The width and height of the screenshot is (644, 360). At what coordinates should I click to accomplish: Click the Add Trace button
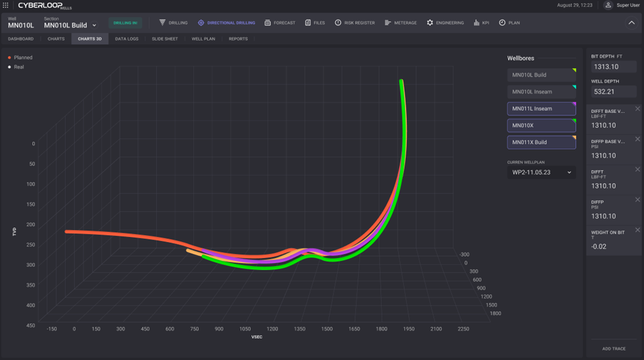(x=614, y=349)
